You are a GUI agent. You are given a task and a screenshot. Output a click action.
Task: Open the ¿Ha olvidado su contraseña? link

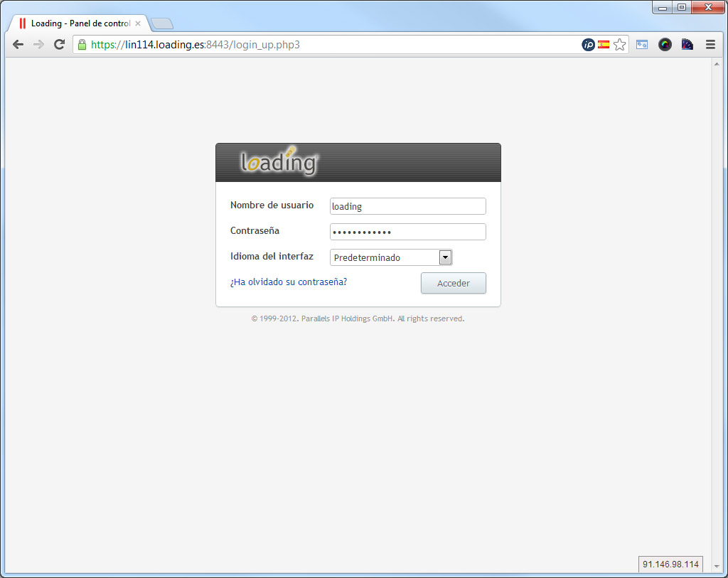[x=289, y=282]
